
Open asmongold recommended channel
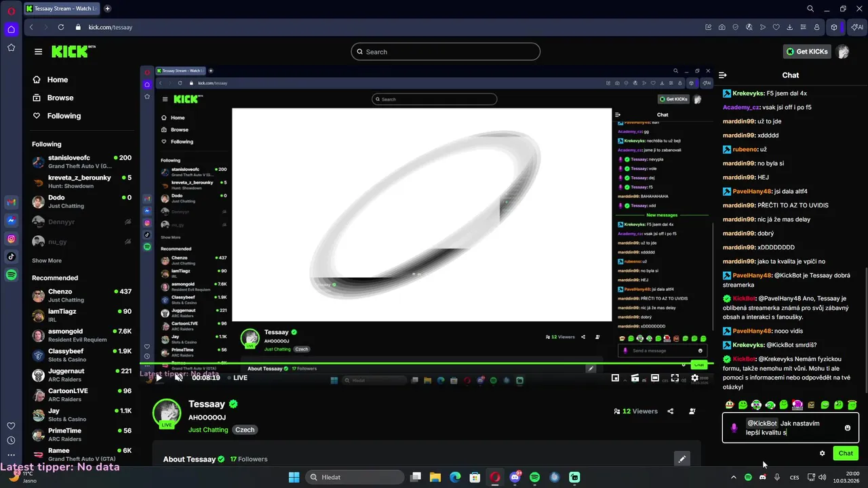pos(81,335)
